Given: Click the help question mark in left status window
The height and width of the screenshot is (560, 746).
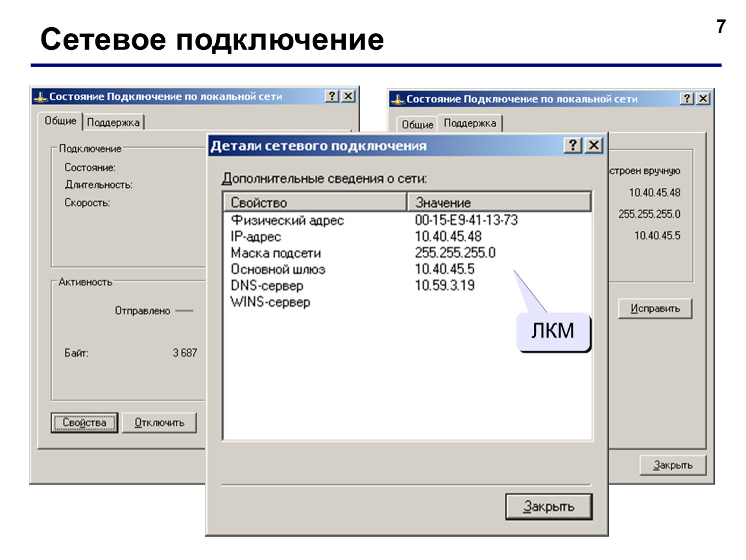Looking at the screenshot, I should (x=332, y=96).
